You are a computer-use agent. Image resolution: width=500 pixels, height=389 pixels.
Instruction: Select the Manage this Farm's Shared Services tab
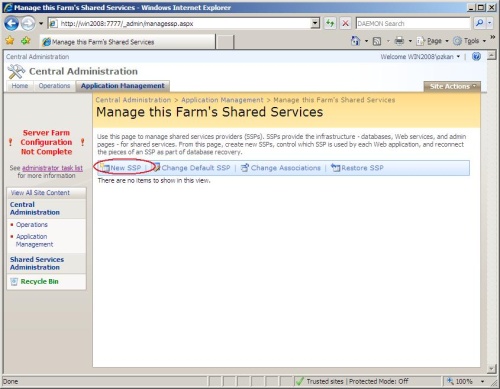pos(127,42)
